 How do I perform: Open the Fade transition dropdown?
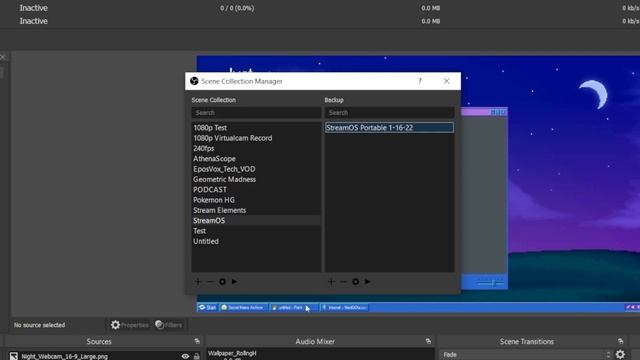point(525,355)
